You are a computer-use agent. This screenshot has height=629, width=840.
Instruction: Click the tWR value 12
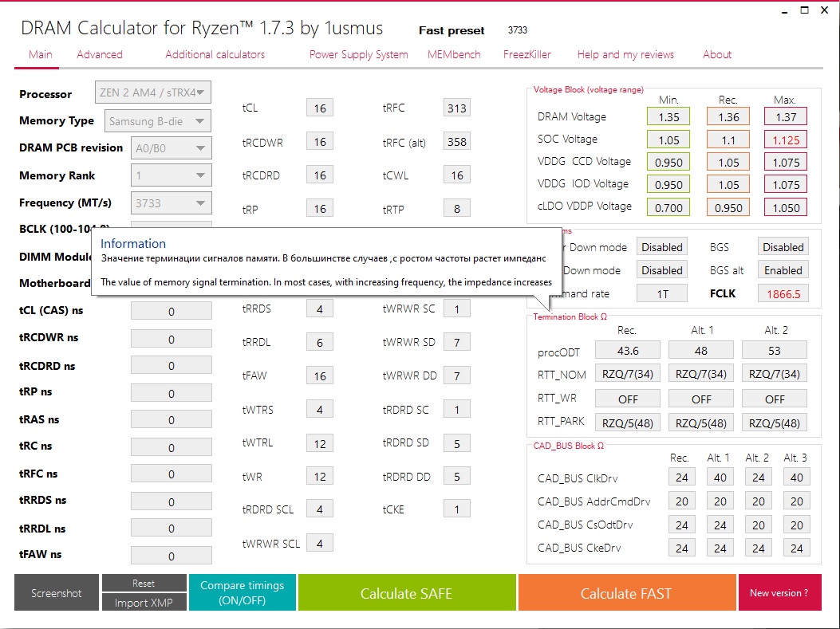coord(320,477)
